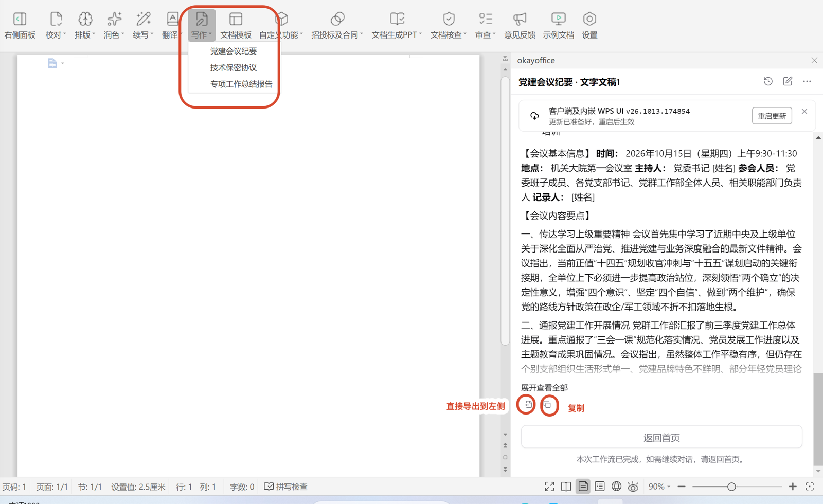This screenshot has width=823, height=504.
Task: Switch to reading layout view icon
Action: point(566,487)
